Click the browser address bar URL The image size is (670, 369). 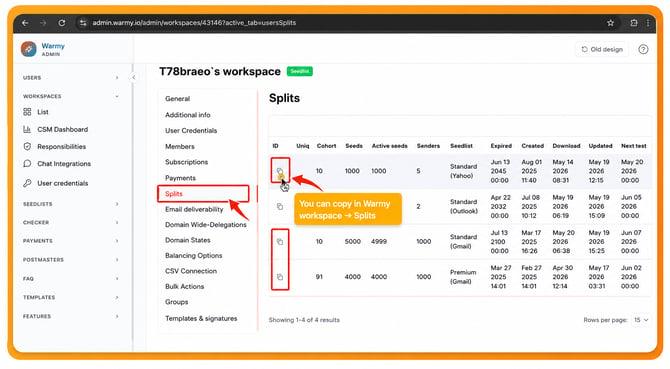point(194,23)
